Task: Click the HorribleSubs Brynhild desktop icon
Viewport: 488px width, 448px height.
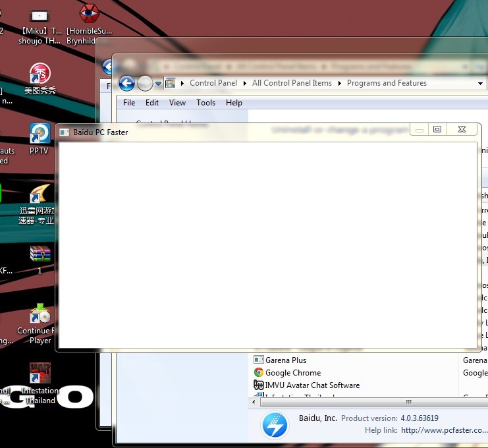Action: 89,13
